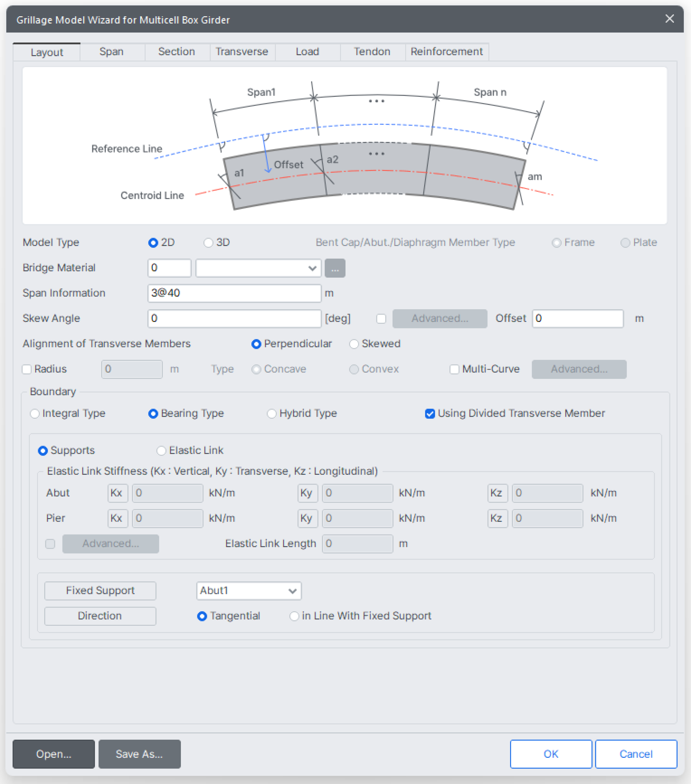The width and height of the screenshot is (691, 784).
Task: Switch to the Tendon tab
Action: tap(371, 51)
